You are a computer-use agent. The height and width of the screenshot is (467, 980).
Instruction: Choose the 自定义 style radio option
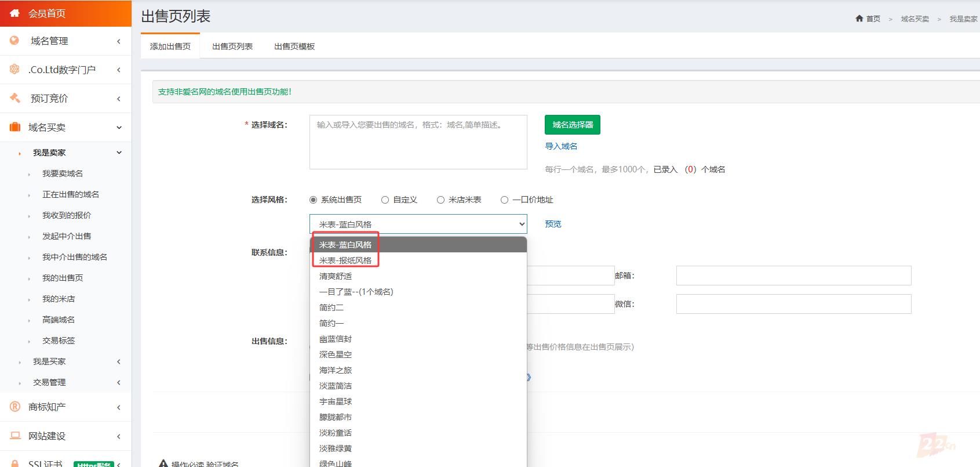coord(385,200)
